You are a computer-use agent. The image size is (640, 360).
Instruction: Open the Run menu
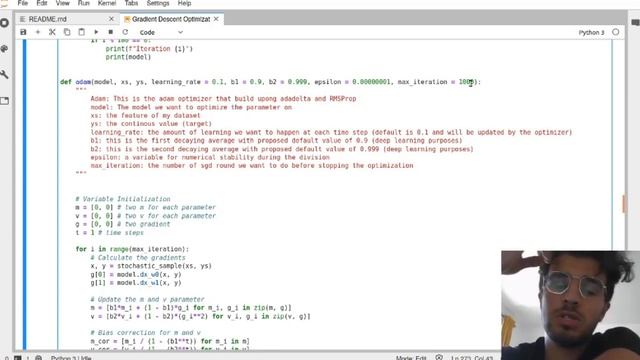point(84,3)
